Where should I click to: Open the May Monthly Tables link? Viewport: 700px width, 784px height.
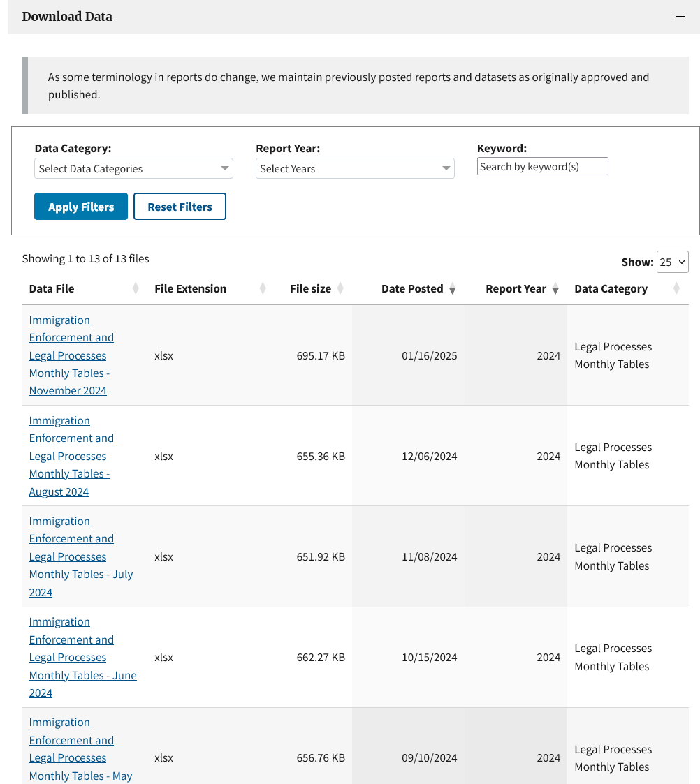tap(80, 749)
